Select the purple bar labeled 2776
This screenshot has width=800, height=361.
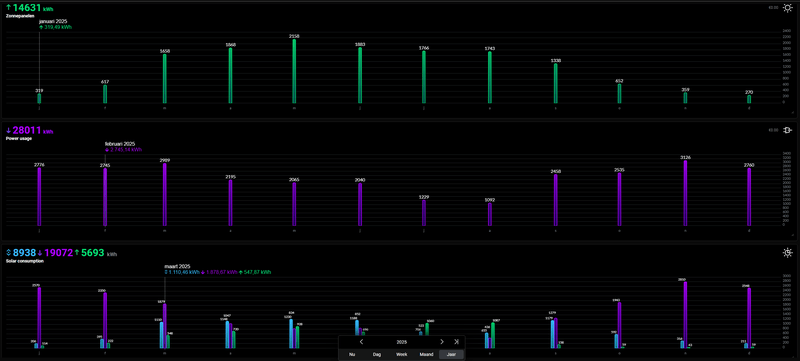39,197
